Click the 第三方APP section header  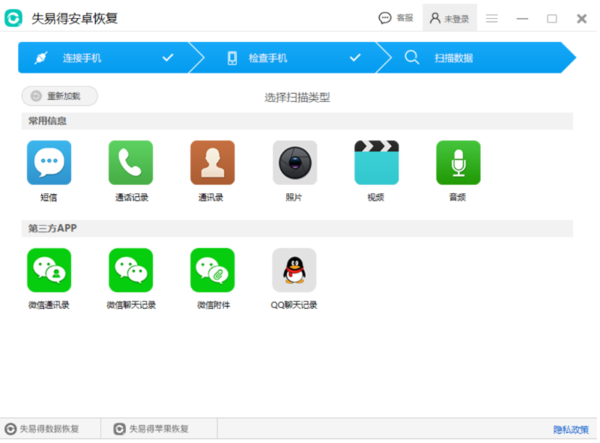click(x=297, y=228)
